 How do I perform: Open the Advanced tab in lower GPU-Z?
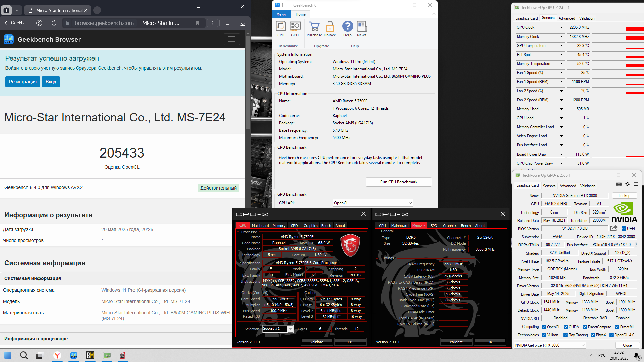[x=568, y=186]
